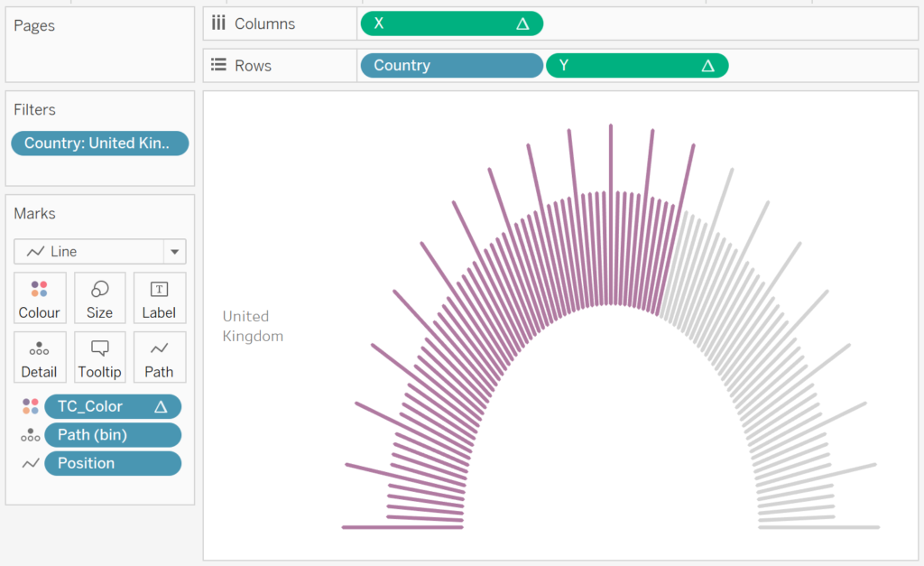Open the mark type dropdown showing Line
This screenshot has width=924, height=566.
pyautogui.click(x=99, y=252)
